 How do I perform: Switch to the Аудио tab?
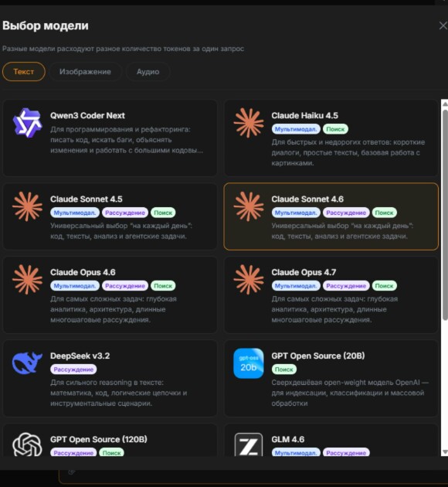148,72
